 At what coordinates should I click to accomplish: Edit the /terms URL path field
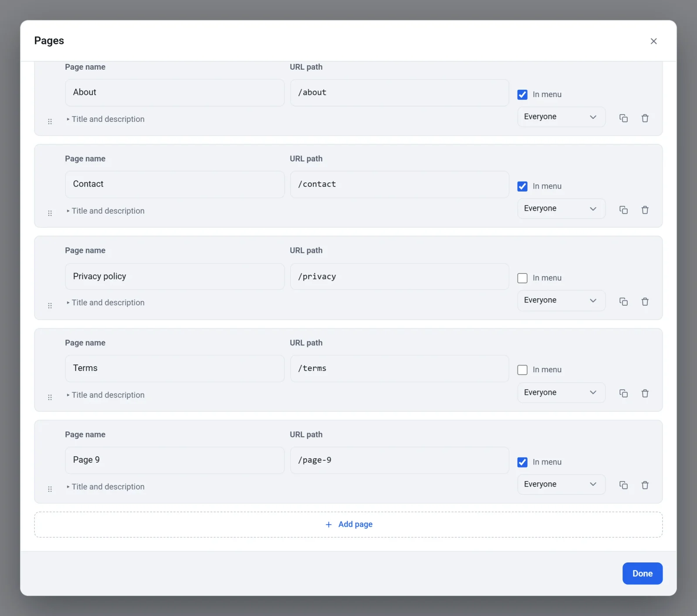(399, 368)
